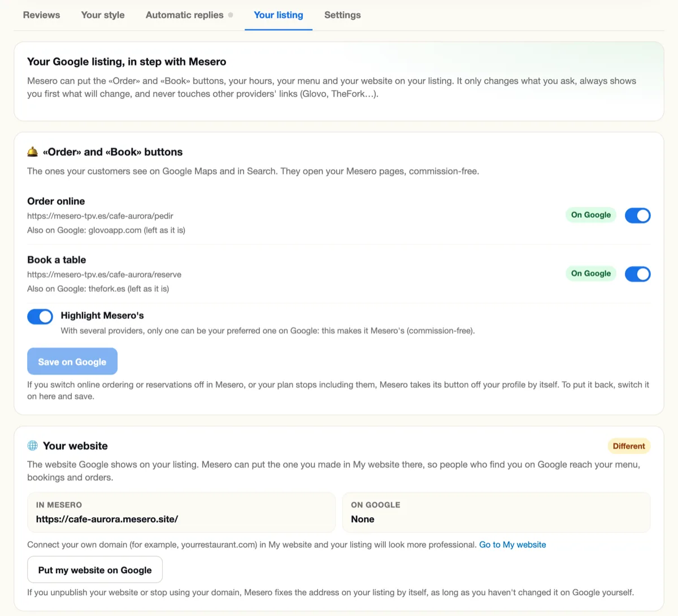Click the On Google badge for Book a table
The image size is (678, 616).
click(591, 273)
